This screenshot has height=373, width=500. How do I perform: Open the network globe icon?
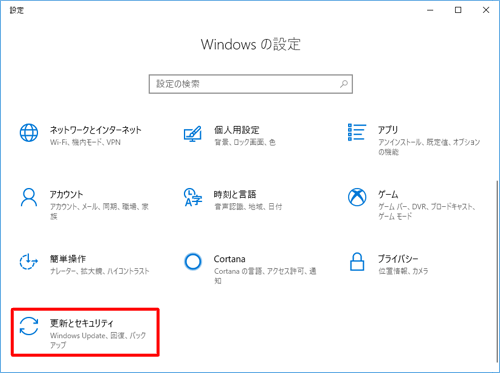point(29,133)
